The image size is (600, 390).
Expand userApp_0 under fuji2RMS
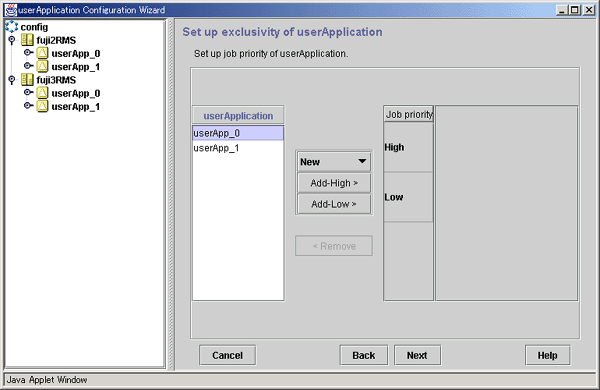coord(28,52)
